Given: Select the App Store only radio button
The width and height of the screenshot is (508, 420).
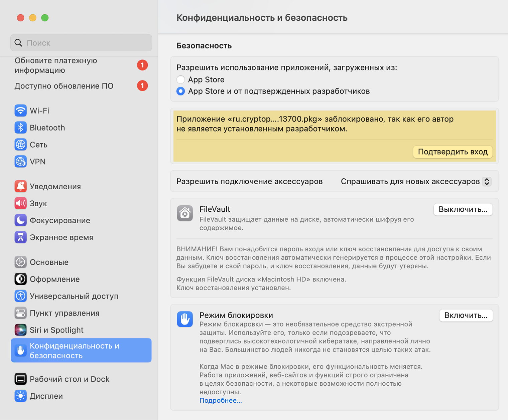Looking at the screenshot, I should [181, 79].
